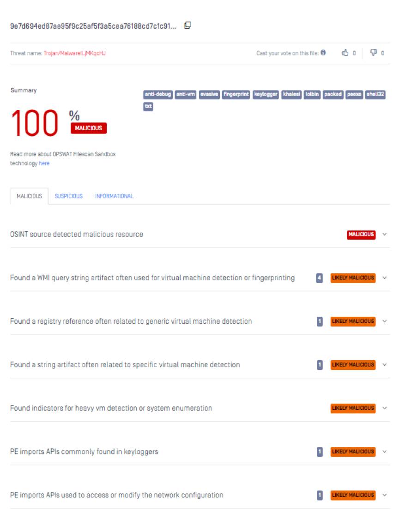Click the thumbs down vote icon
The height and width of the screenshot is (532, 399).
coord(374,53)
